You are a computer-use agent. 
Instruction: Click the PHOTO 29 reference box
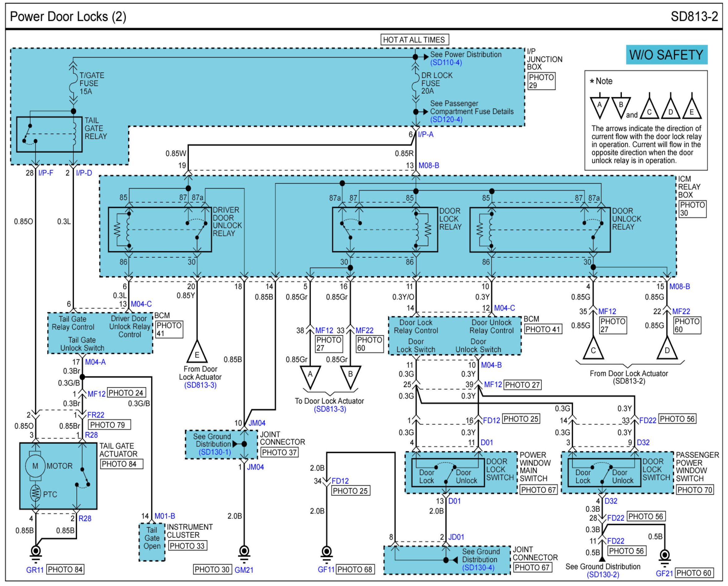coord(541,81)
